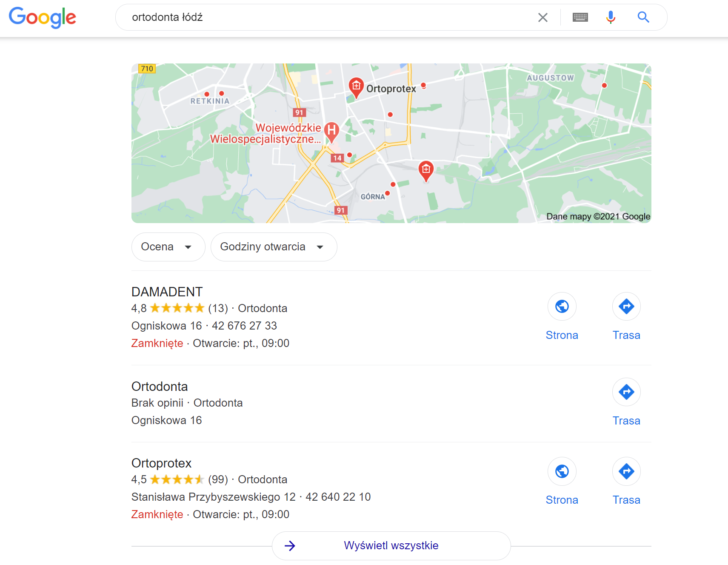Select the Ortoprotex pin on the map
The image size is (728, 565).
point(356,86)
